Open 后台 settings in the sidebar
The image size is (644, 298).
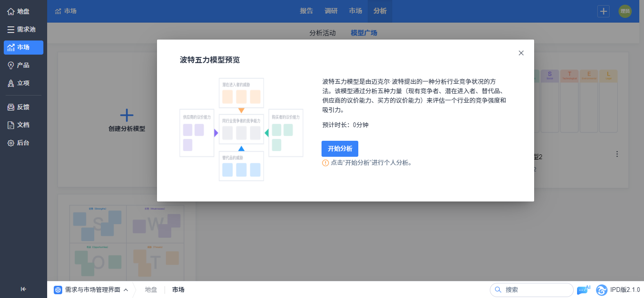pos(24,143)
